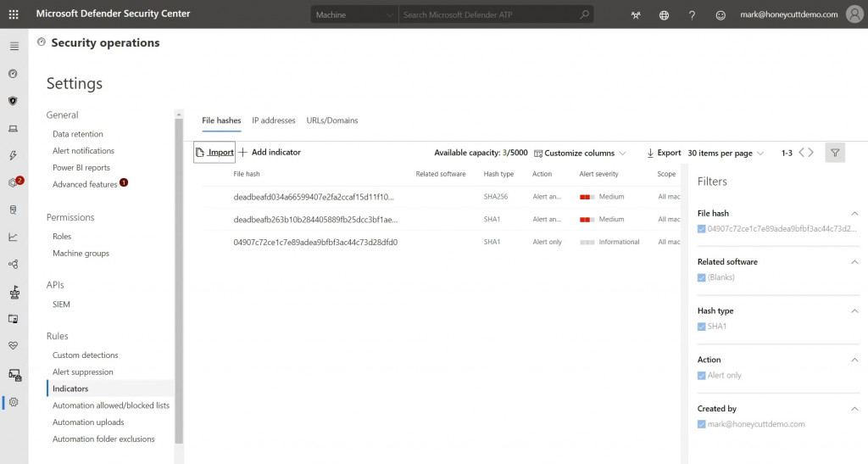The height and width of the screenshot is (464, 868).
Task: Toggle the filter funnel button
Action: 835,153
